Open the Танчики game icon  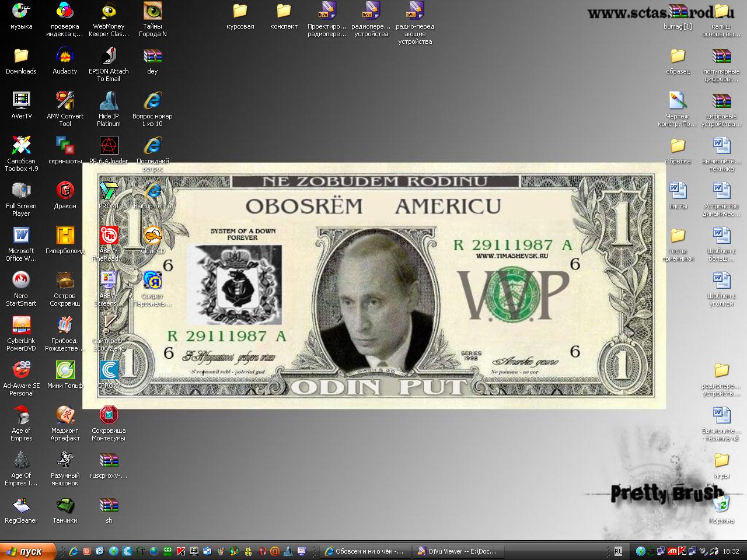(x=65, y=510)
